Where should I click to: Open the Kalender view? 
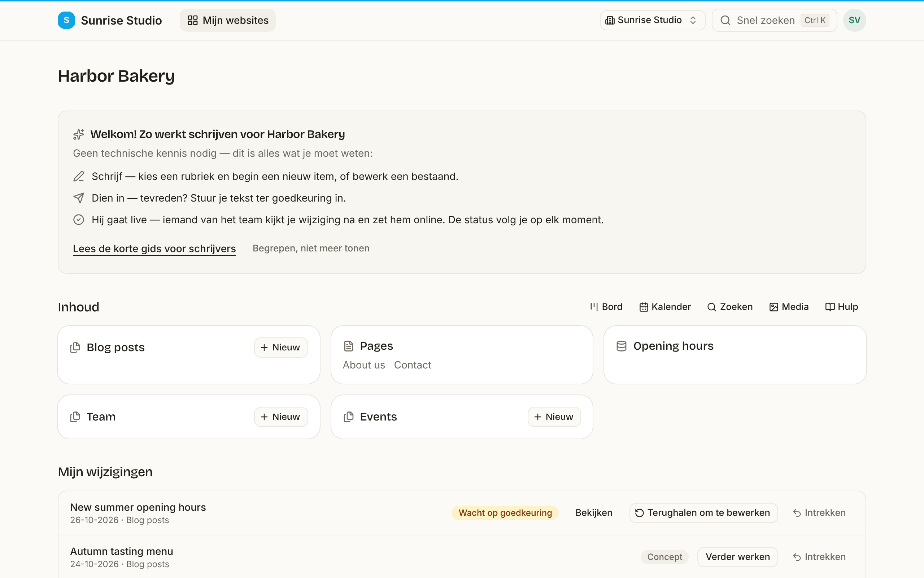coord(665,307)
